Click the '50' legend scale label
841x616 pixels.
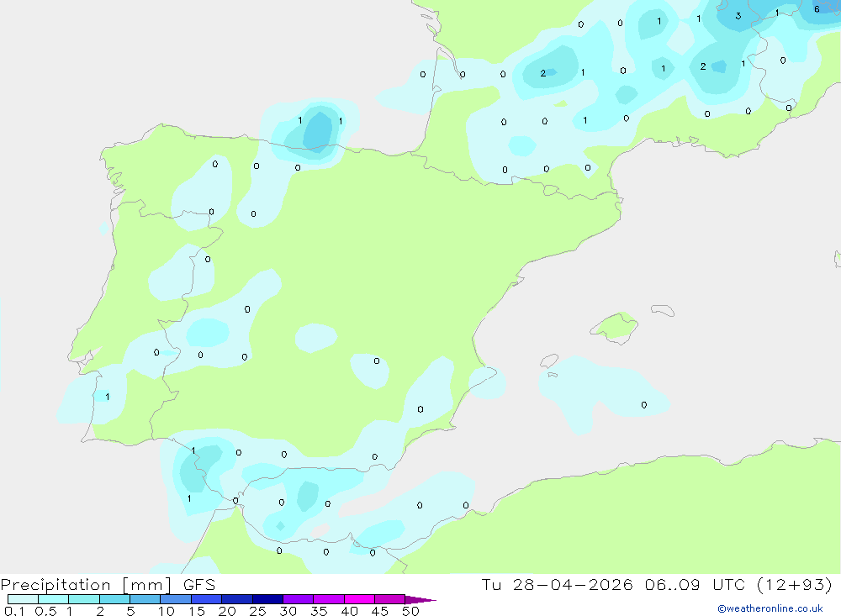pyautogui.click(x=410, y=611)
